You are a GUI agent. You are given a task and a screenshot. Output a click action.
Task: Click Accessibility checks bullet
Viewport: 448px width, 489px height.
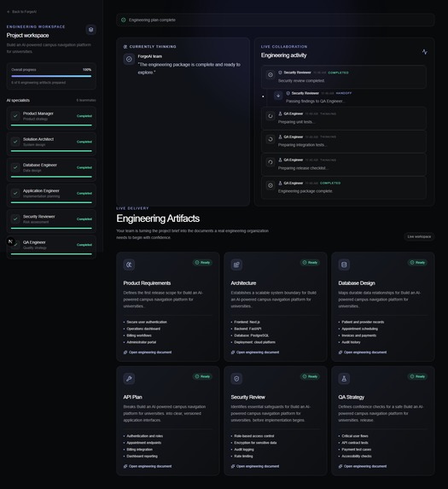(x=357, y=457)
